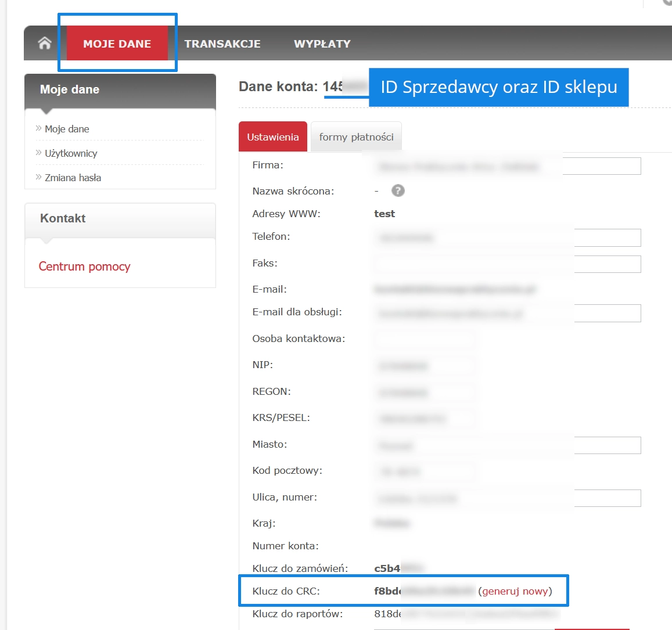Click the home icon in navigation bar
The width and height of the screenshot is (672, 630).
pyautogui.click(x=45, y=44)
